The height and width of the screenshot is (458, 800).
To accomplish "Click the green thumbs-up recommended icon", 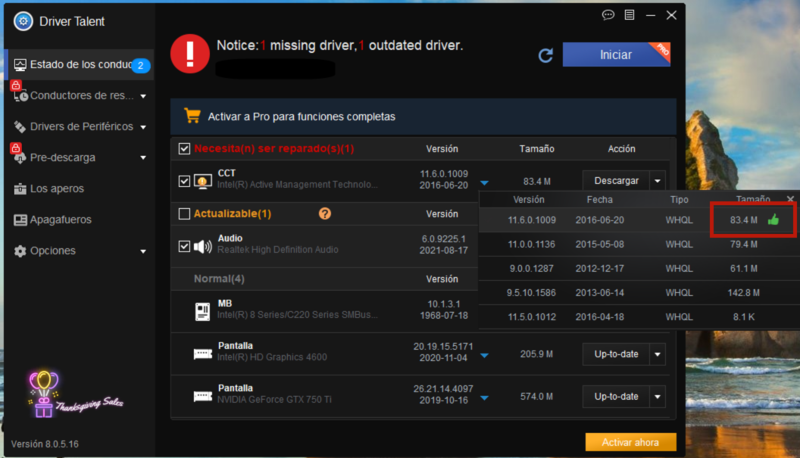I will (x=773, y=219).
